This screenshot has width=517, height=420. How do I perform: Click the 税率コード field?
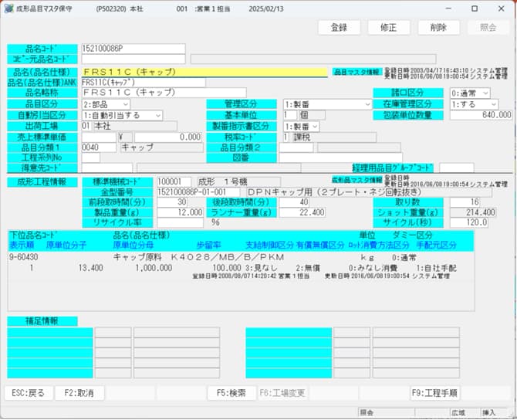pos(286,137)
